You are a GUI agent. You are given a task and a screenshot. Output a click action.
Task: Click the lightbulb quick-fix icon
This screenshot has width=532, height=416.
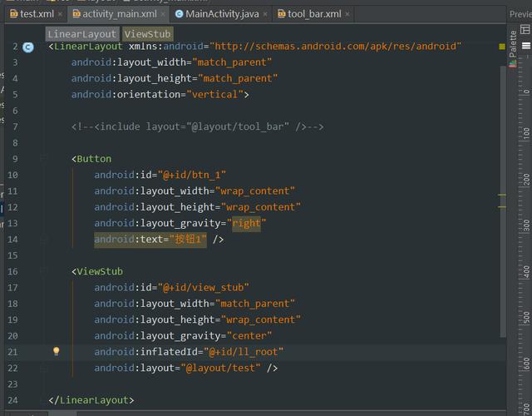point(57,351)
